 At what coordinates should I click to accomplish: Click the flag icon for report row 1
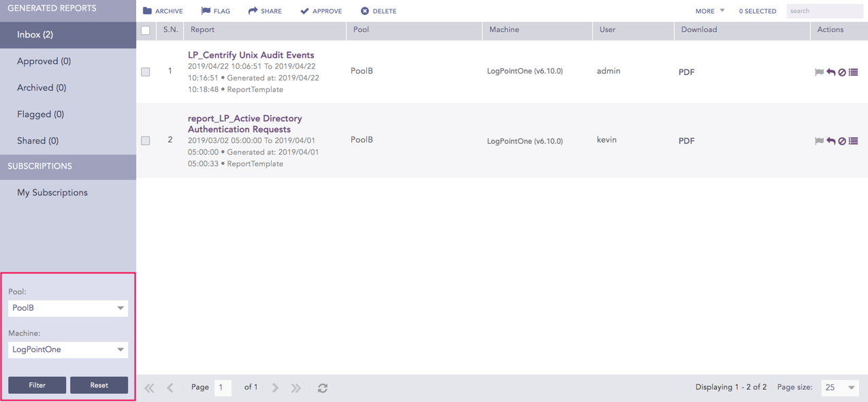[819, 72]
